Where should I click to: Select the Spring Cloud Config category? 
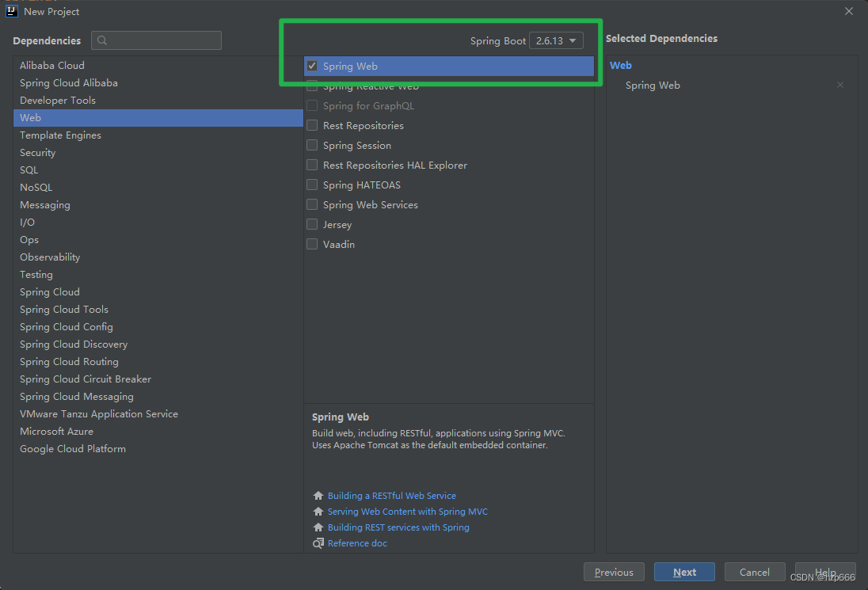(158, 327)
